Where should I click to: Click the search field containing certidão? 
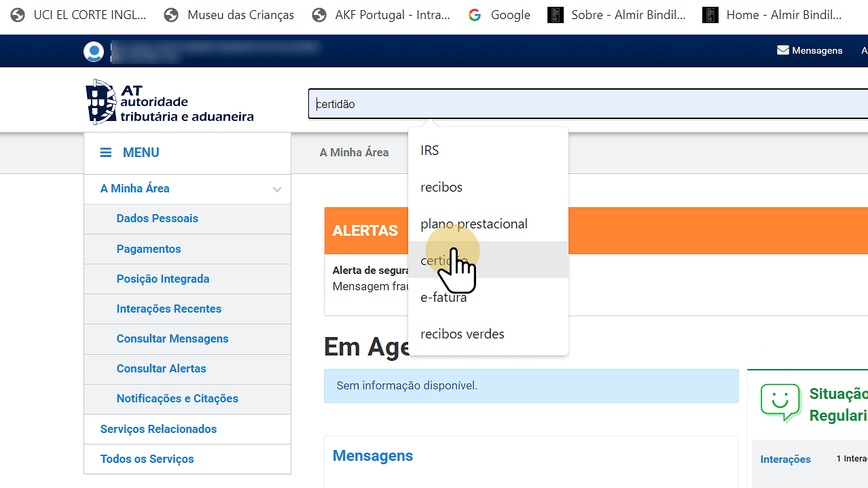pos(584,105)
